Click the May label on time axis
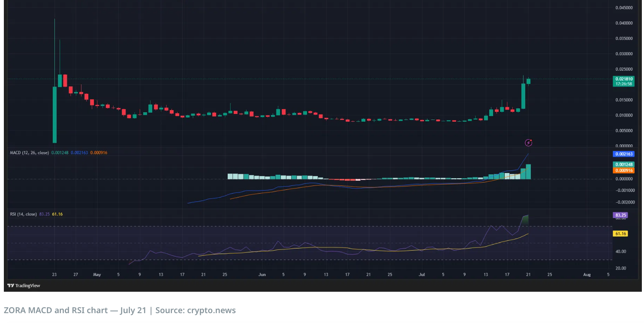The height and width of the screenshot is (323, 644). click(x=96, y=275)
